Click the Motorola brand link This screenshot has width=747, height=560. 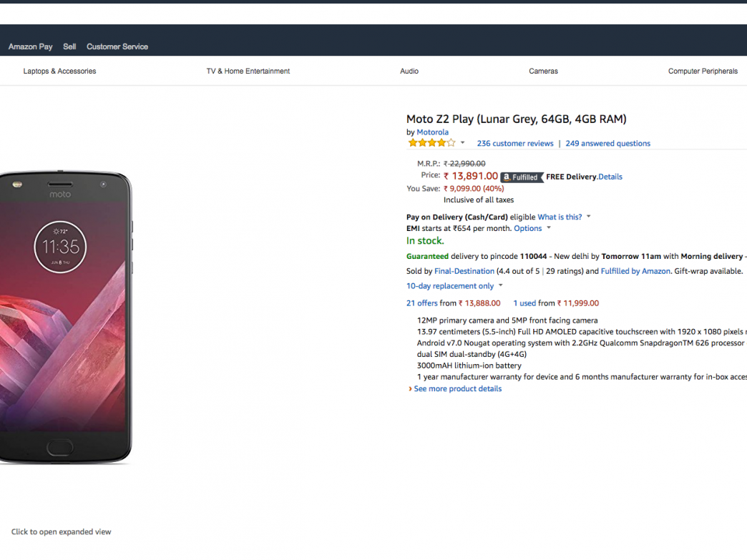click(x=433, y=132)
